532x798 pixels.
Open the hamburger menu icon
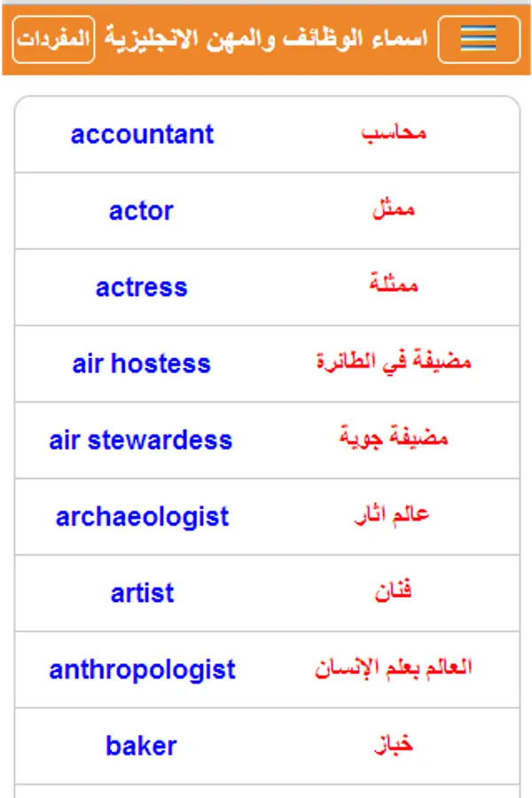coord(479,39)
